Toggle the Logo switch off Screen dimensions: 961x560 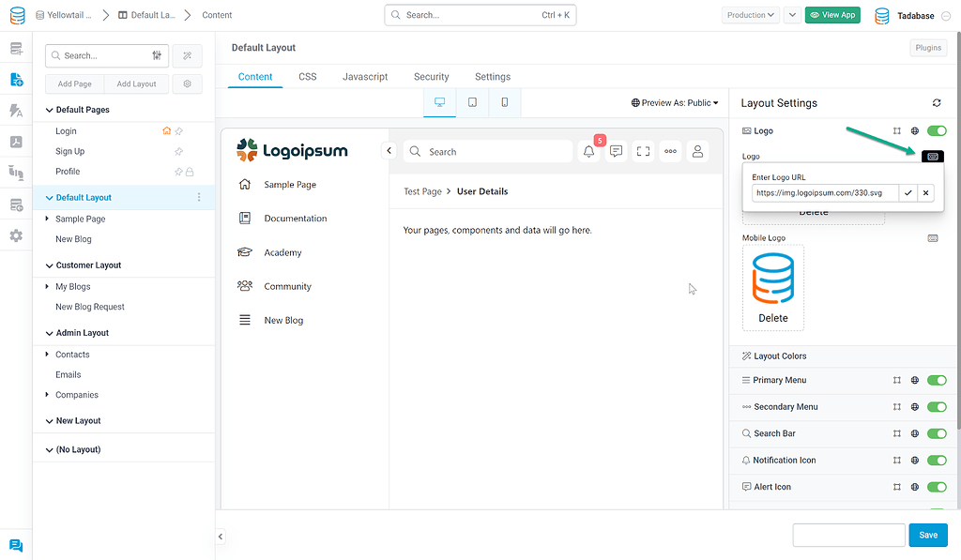point(938,130)
